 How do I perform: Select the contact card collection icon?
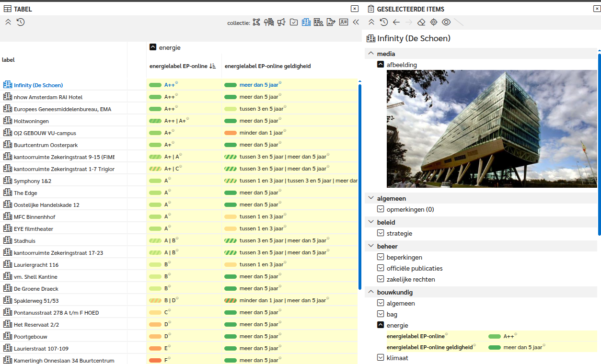pos(343,22)
